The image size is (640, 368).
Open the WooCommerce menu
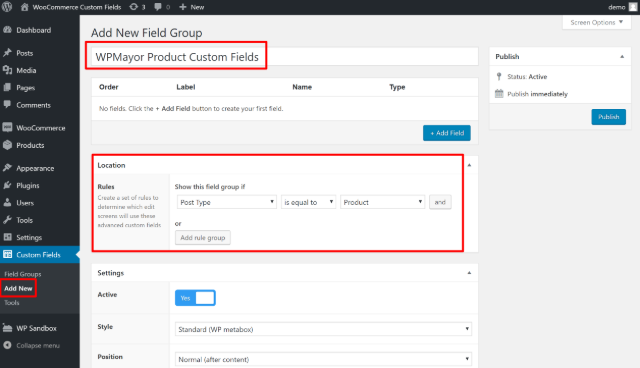(40, 128)
